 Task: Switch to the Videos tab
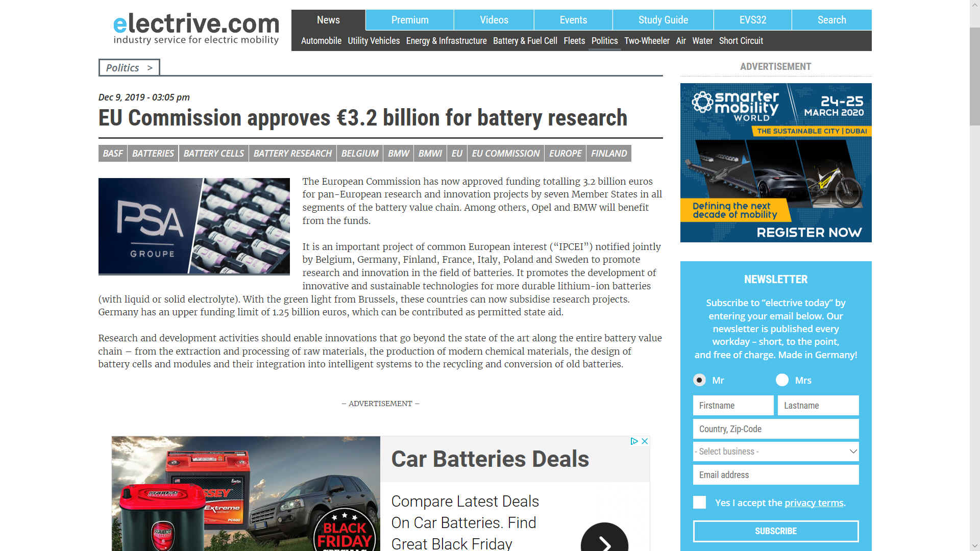[x=494, y=20]
